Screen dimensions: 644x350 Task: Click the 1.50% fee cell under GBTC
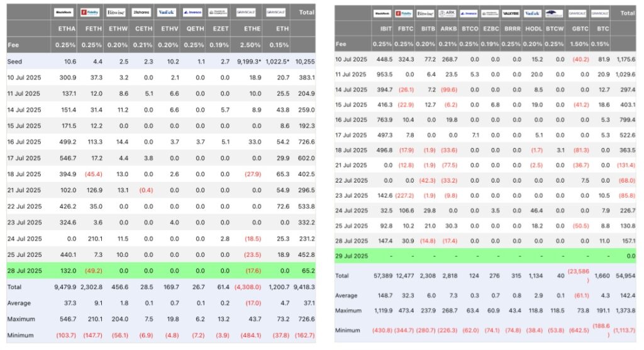click(x=579, y=44)
